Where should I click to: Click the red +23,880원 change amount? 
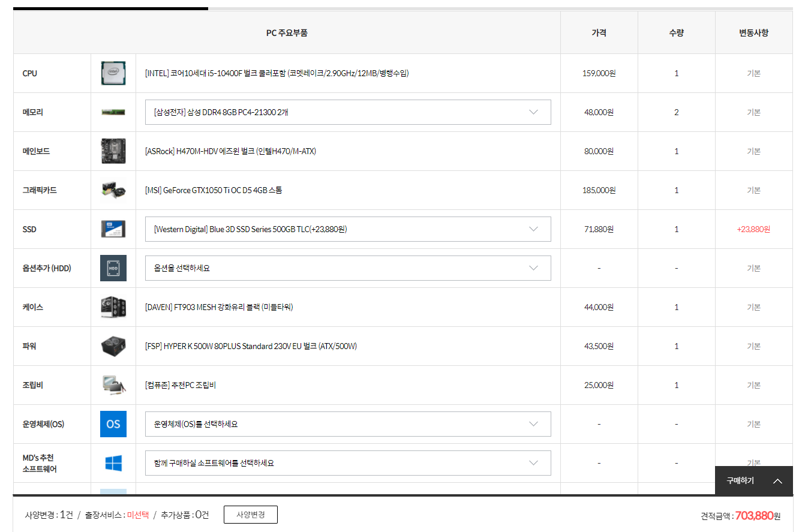[x=753, y=229]
